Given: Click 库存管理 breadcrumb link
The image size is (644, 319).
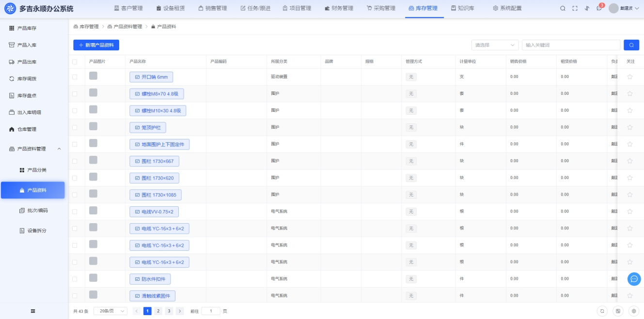Looking at the screenshot, I should click(86, 27).
